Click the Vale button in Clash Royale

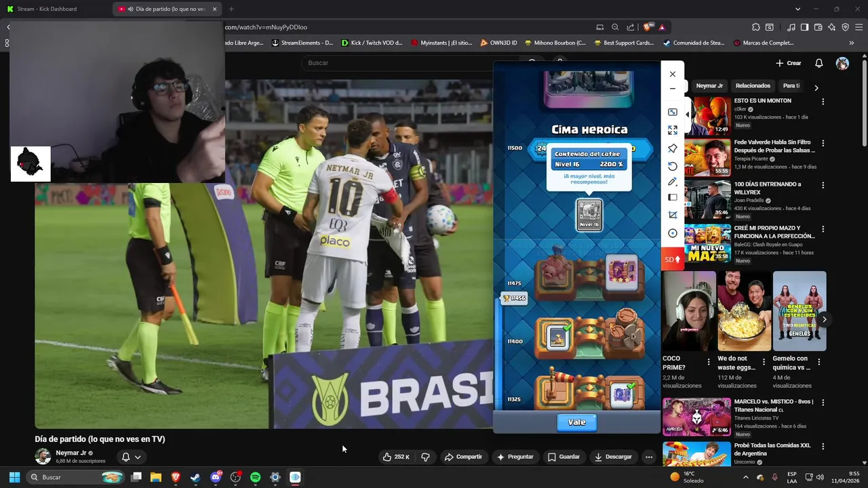[576, 422]
